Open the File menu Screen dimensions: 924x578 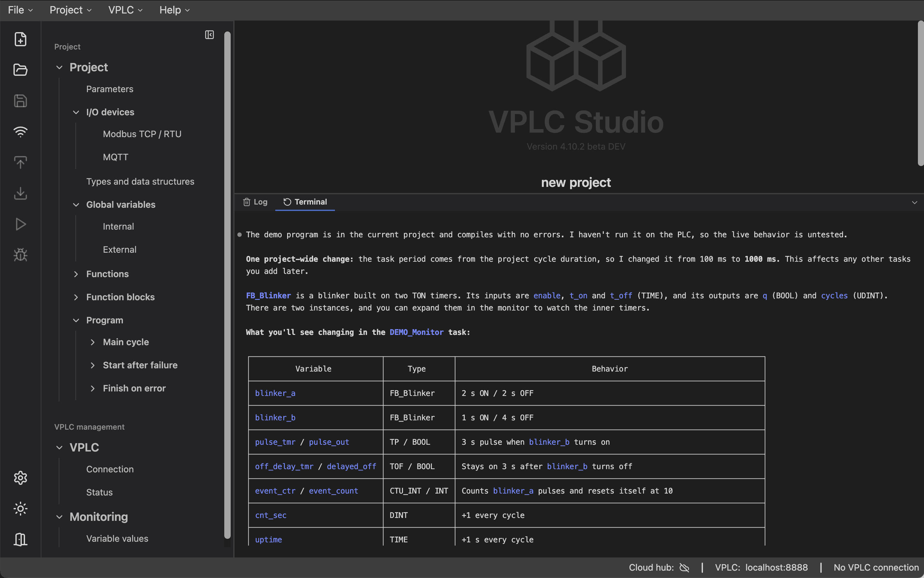pos(20,10)
